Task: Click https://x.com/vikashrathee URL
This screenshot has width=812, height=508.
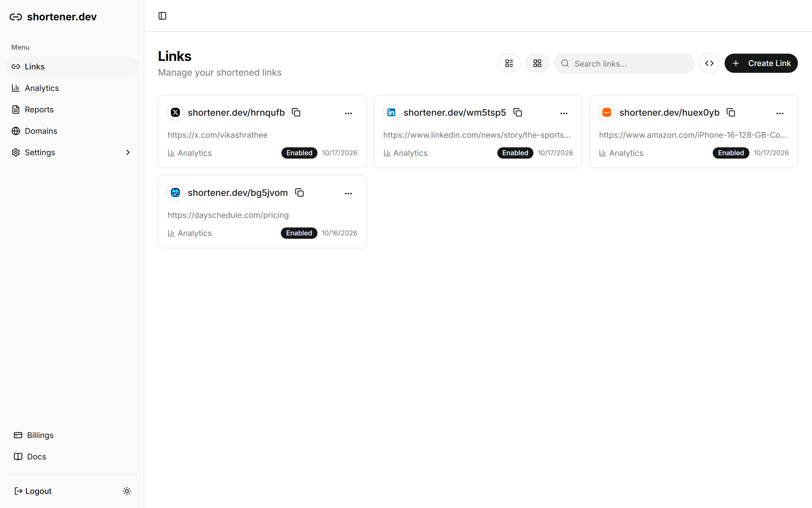Action: (217, 135)
